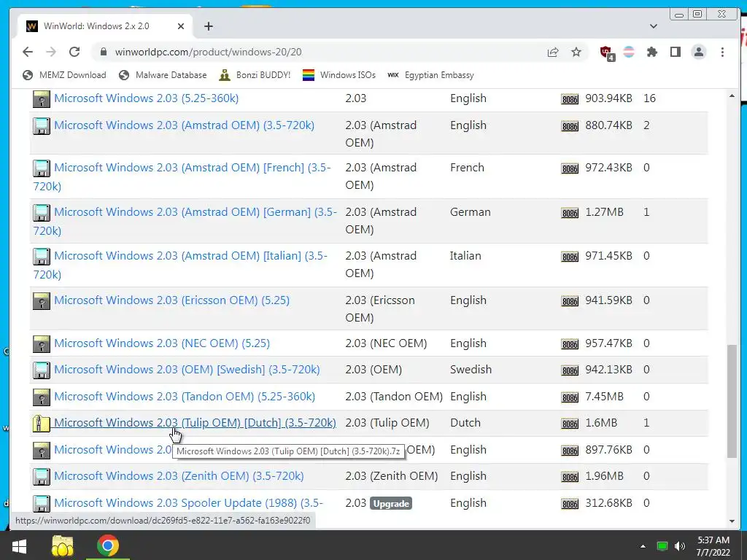This screenshot has width=747, height=560.
Task: Open the uBlock shield extension icon
Action: coord(606,52)
